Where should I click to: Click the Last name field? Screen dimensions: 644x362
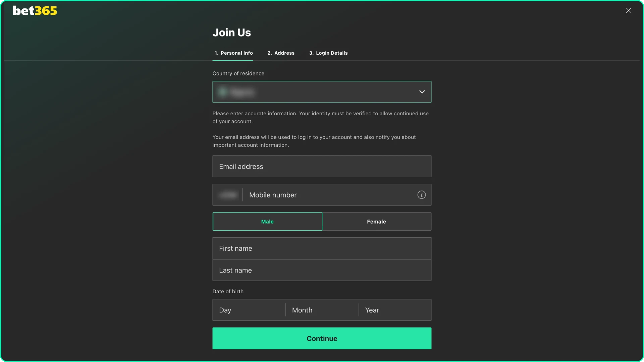point(322,270)
